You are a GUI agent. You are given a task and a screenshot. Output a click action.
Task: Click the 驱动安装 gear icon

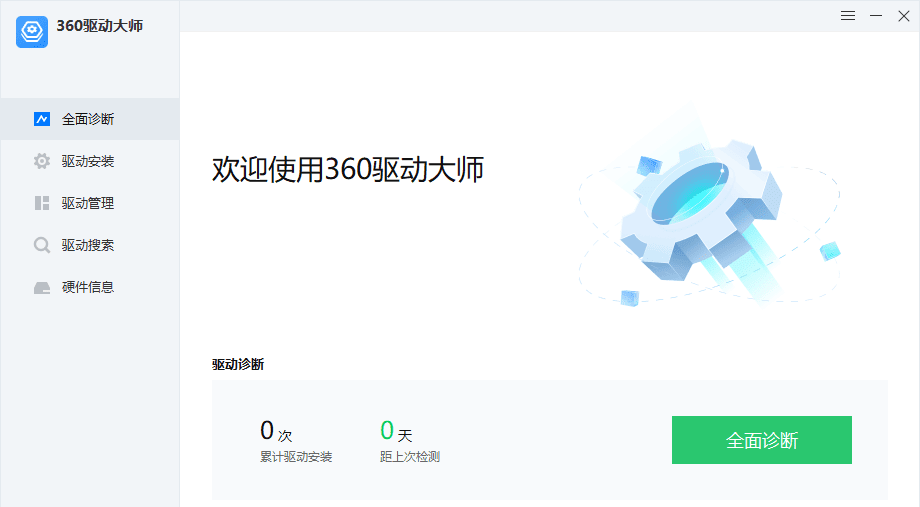[42, 161]
